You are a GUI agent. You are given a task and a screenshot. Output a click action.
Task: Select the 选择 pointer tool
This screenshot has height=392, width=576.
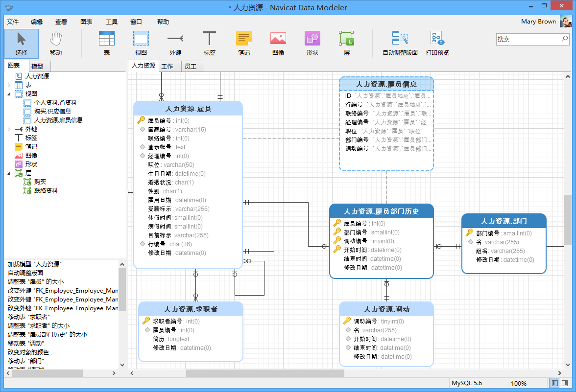(x=22, y=44)
